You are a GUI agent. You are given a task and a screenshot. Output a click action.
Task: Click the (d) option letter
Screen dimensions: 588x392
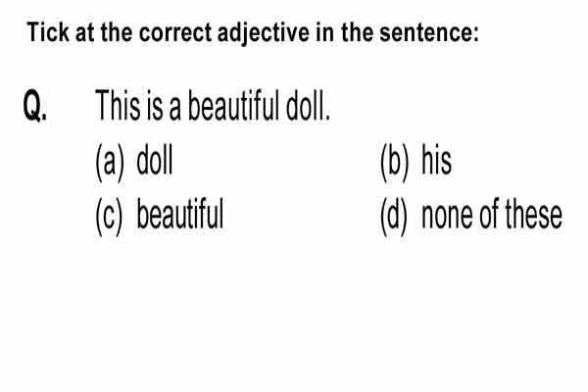pyautogui.click(x=394, y=217)
